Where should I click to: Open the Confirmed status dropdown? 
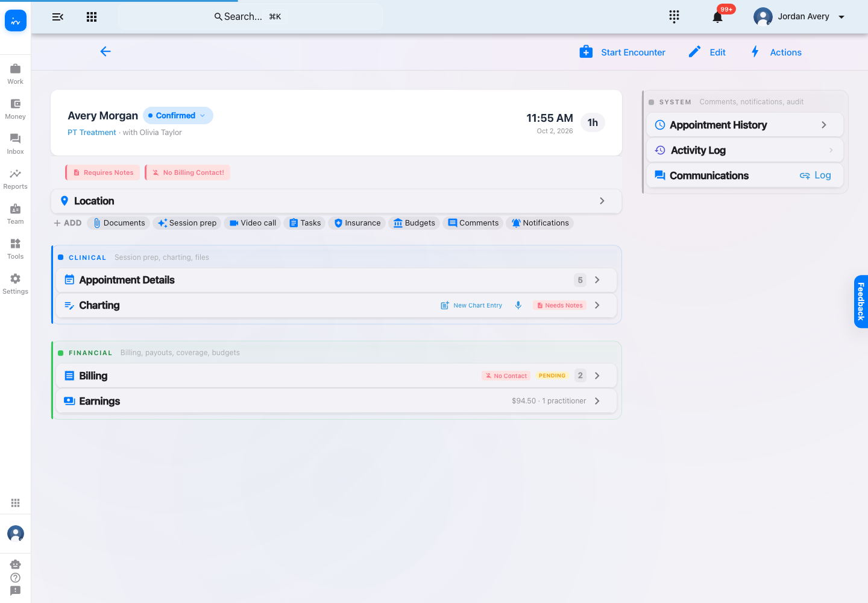178,115
